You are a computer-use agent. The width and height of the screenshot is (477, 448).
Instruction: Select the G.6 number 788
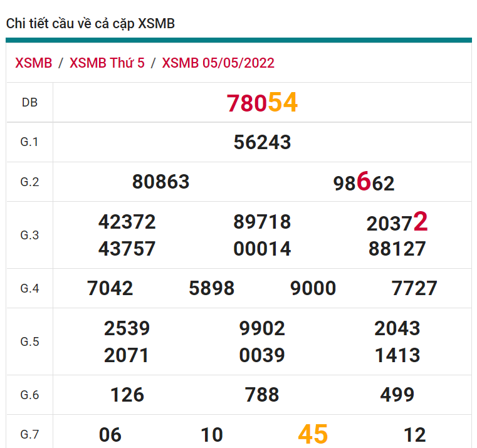pyautogui.click(x=262, y=395)
